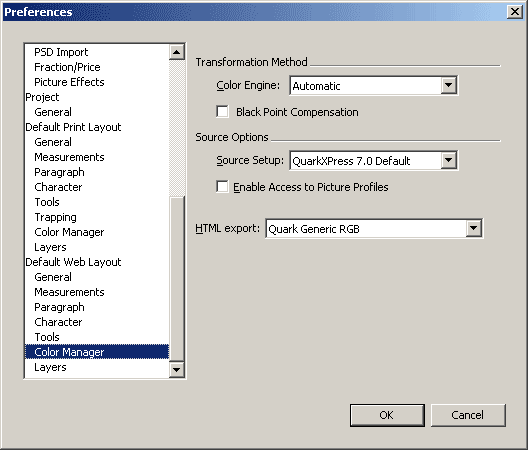Open the Source Setup dropdown

tap(449, 160)
